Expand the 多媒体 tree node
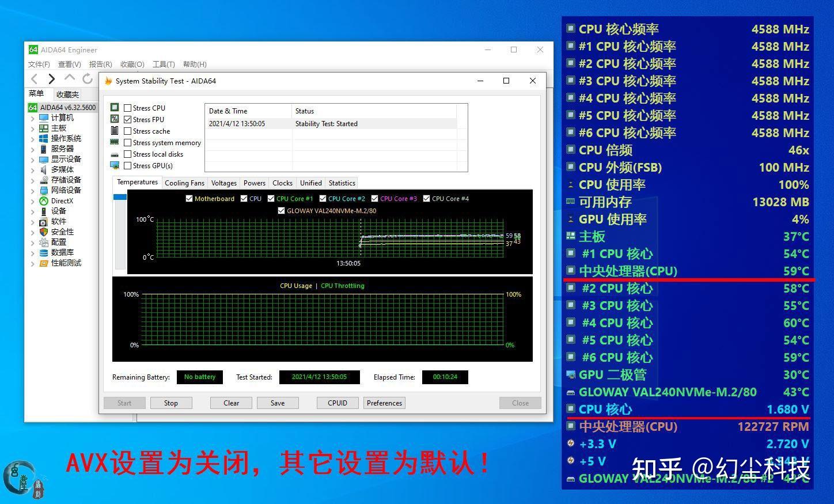 (x=32, y=170)
